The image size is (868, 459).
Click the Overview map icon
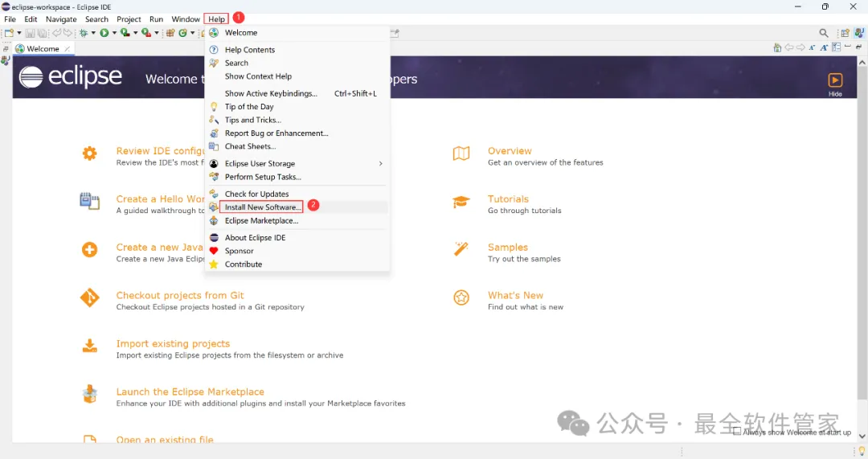pyautogui.click(x=461, y=154)
